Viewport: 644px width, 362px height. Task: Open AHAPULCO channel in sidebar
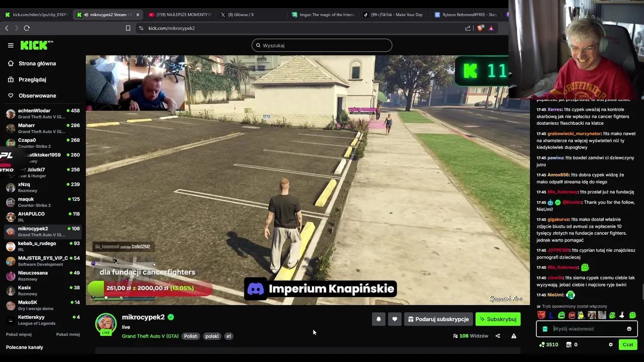click(43, 217)
